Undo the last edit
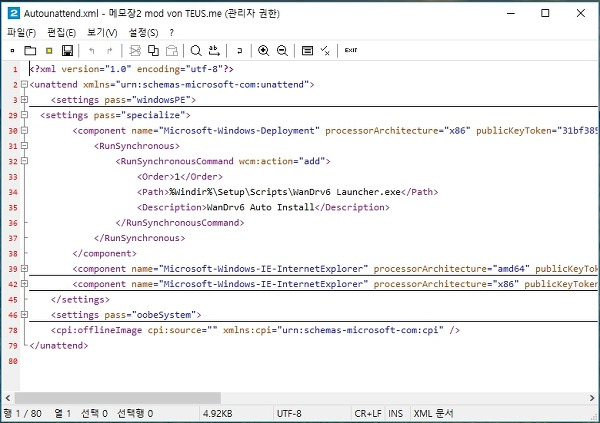Image resolution: width=600 pixels, height=423 pixels. coord(91,50)
